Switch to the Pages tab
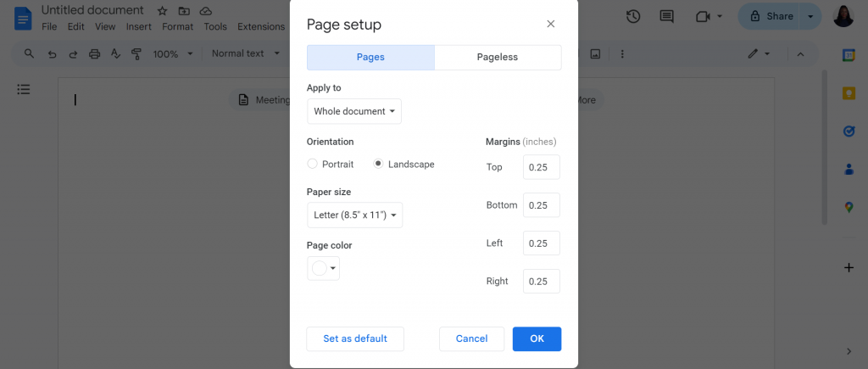Image resolution: width=868 pixels, height=369 pixels. point(371,57)
